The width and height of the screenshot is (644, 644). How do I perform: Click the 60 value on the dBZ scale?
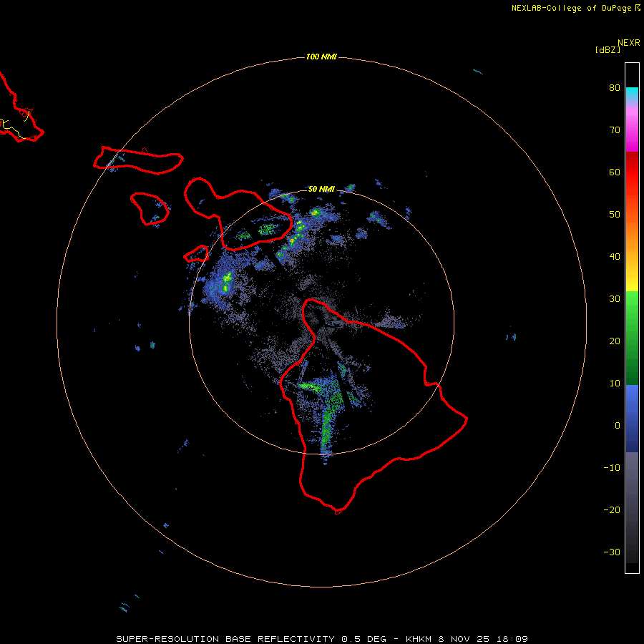(x=615, y=172)
